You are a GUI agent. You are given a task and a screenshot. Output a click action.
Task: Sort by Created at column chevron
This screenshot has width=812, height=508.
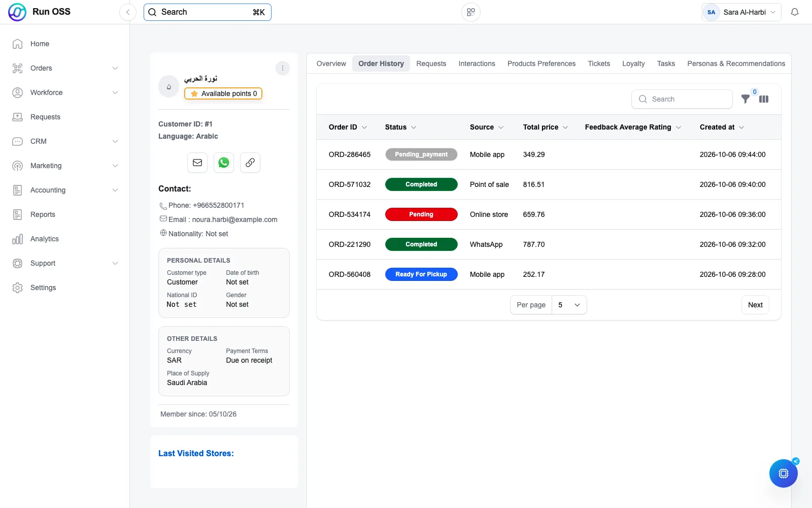point(741,127)
